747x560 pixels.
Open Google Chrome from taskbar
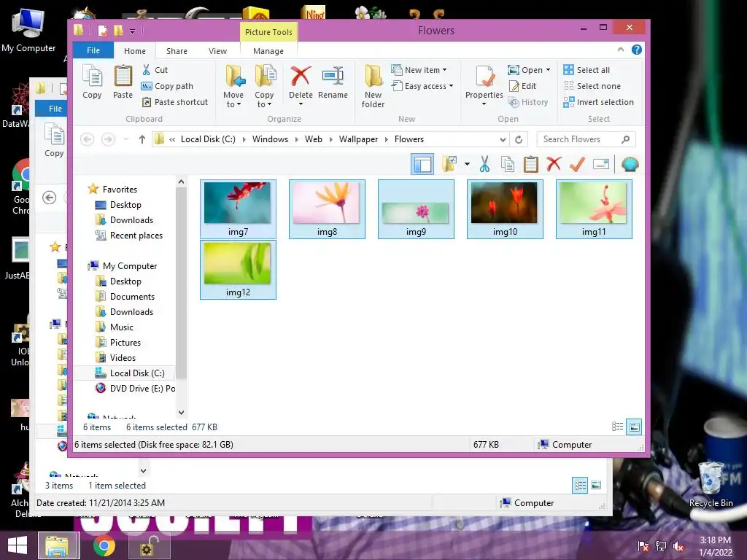[x=104, y=545]
